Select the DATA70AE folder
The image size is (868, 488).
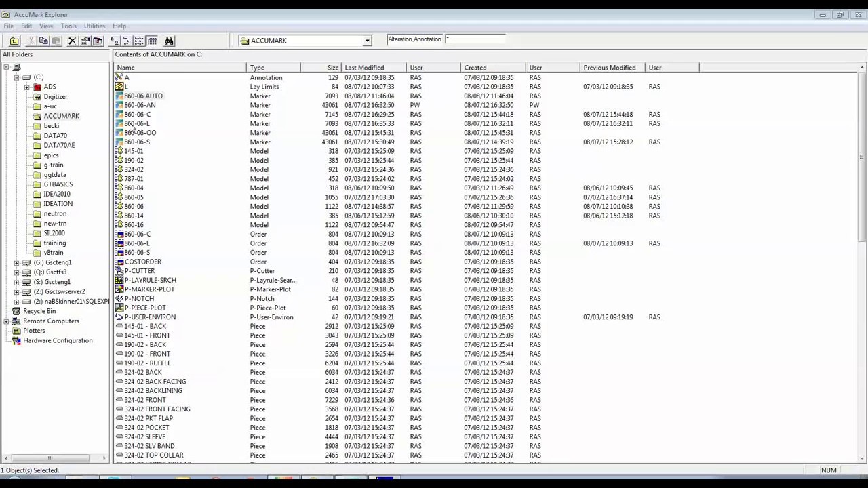point(59,146)
